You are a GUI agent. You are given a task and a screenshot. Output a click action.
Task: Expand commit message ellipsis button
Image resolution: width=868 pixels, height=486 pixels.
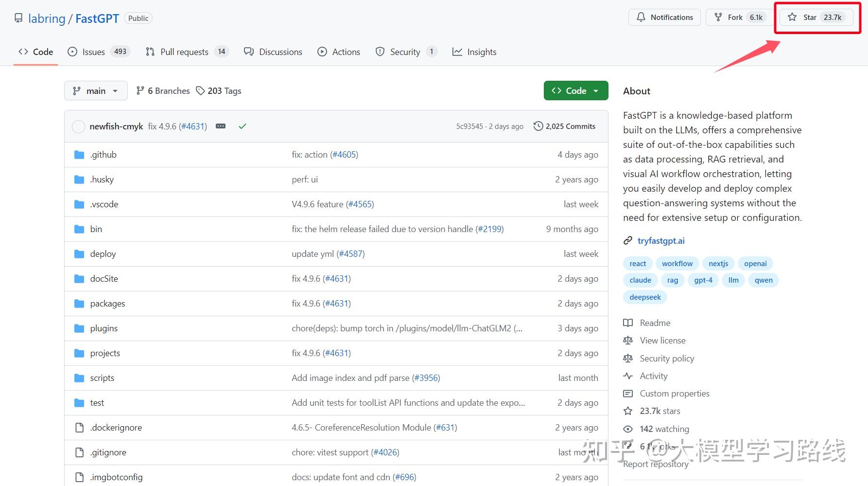tap(221, 126)
